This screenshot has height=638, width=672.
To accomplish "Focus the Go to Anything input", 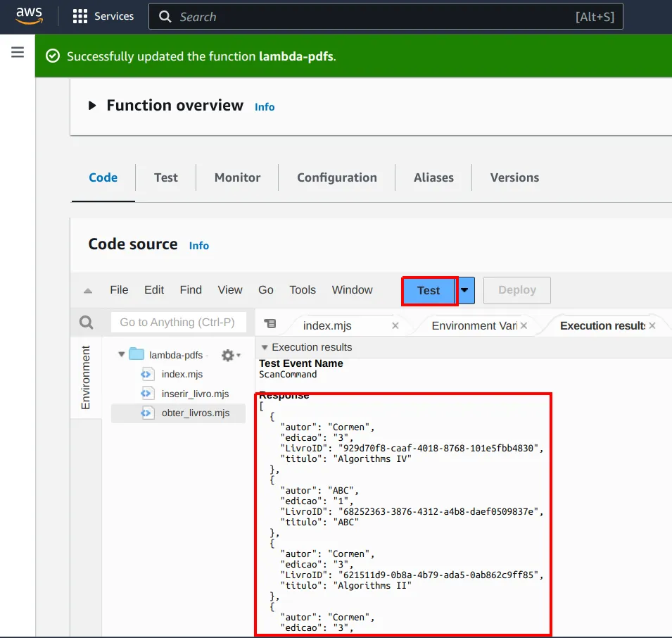I will tap(178, 323).
